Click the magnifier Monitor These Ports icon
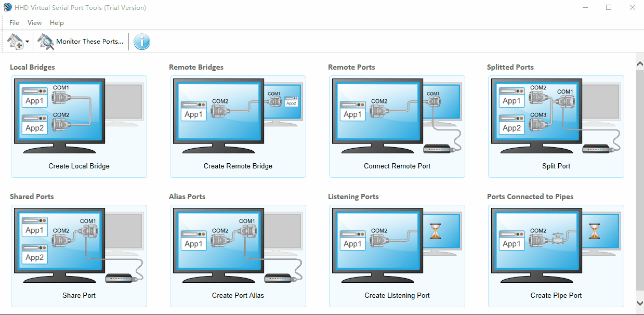The image size is (644, 315). tap(46, 42)
